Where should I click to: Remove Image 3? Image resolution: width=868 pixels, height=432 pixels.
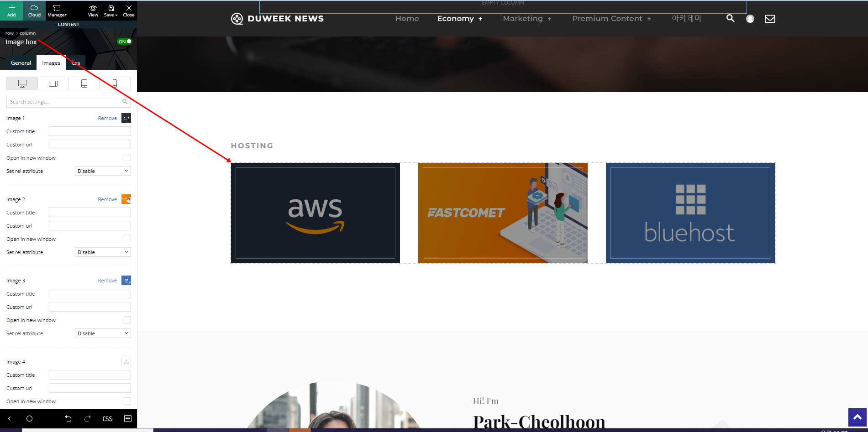(x=107, y=281)
